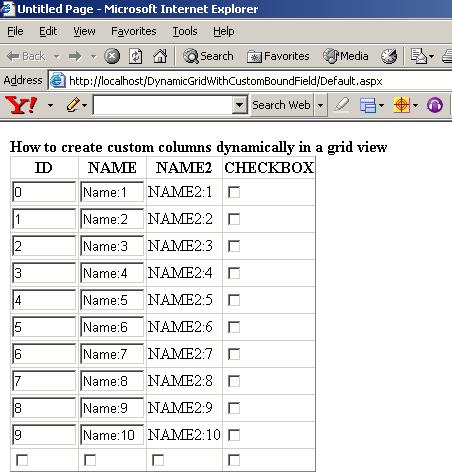The image size is (452, 472).
Task: Check the checkbox in the NAME2:1 row
Action: (234, 192)
